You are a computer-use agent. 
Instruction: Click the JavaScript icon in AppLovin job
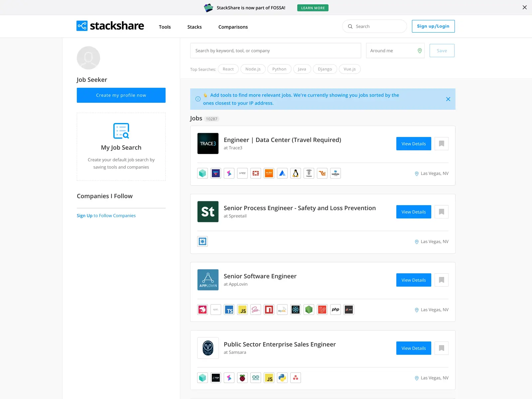click(x=242, y=310)
